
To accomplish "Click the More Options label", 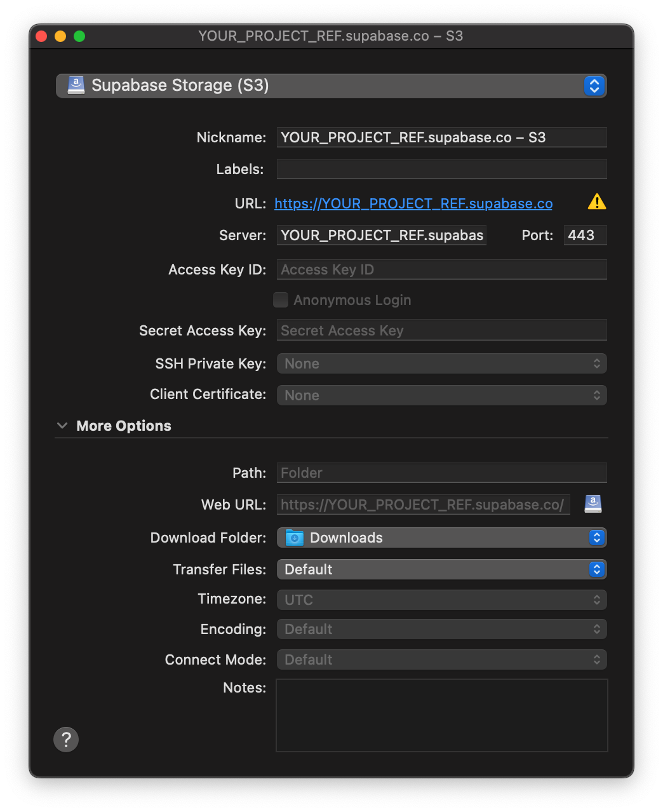I will click(124, 426).
